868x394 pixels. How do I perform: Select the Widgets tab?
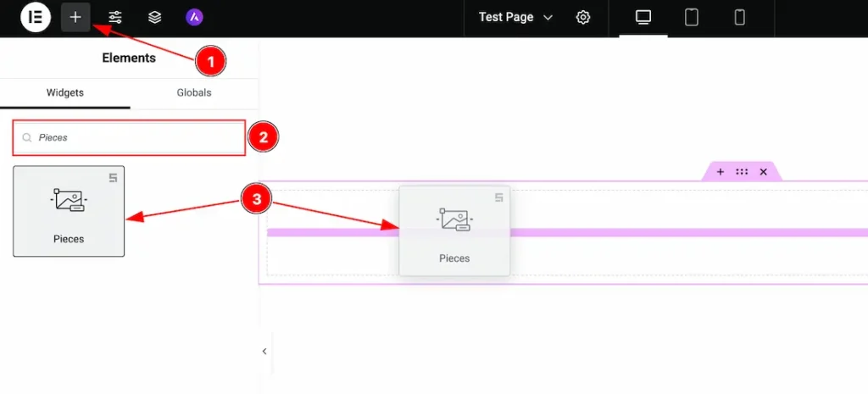tap(65, 92)
